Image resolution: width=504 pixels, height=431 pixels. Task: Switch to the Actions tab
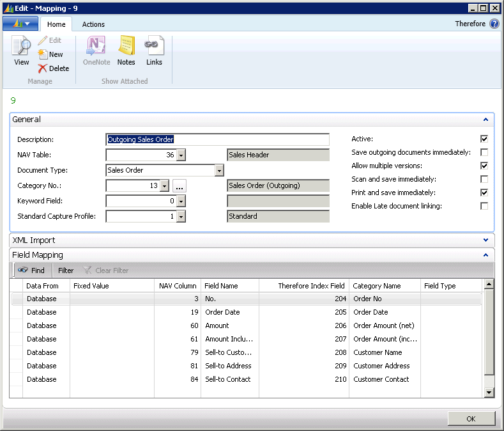(x=93, y=24)
